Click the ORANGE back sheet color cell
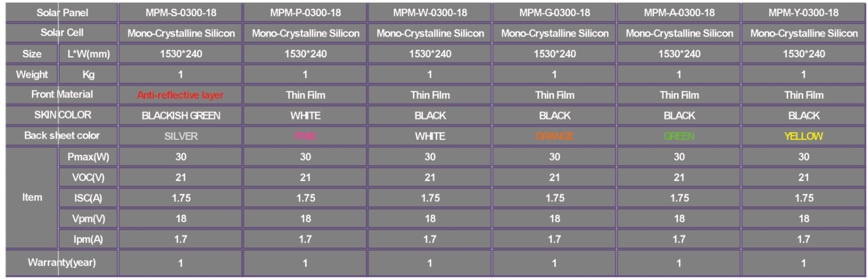 point(554,136)
